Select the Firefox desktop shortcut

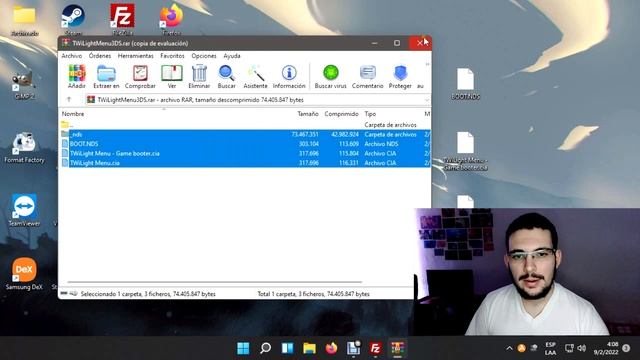(x=171, y=20)
